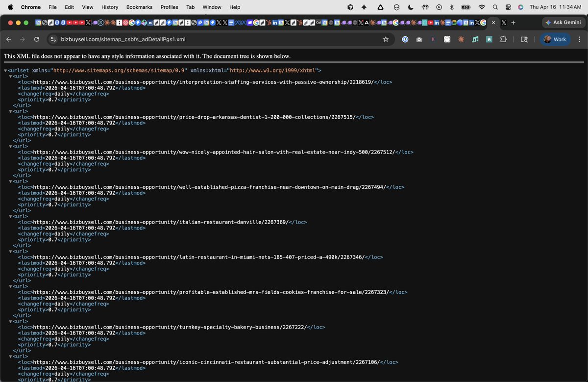Image resolution: width=588 pixels, height=382 pixels.
Task: Open the View menu
Action: pyautogui.click(x=88, y=7)
